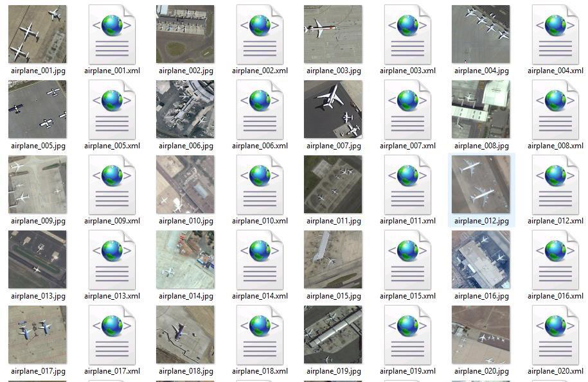Screen dimensions: 588x382
Task: Select the airplane_008.xml file icon
Action: click(x=555, y=110)
